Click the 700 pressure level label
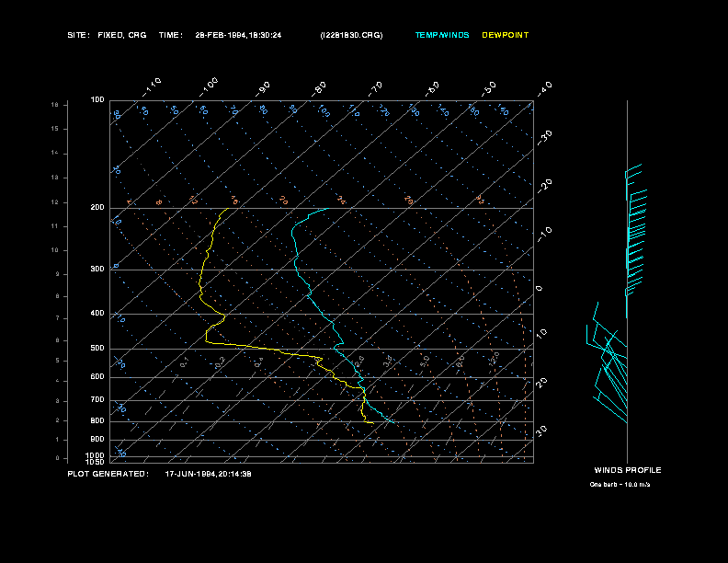728x563 pixels. tap(97, 399)
